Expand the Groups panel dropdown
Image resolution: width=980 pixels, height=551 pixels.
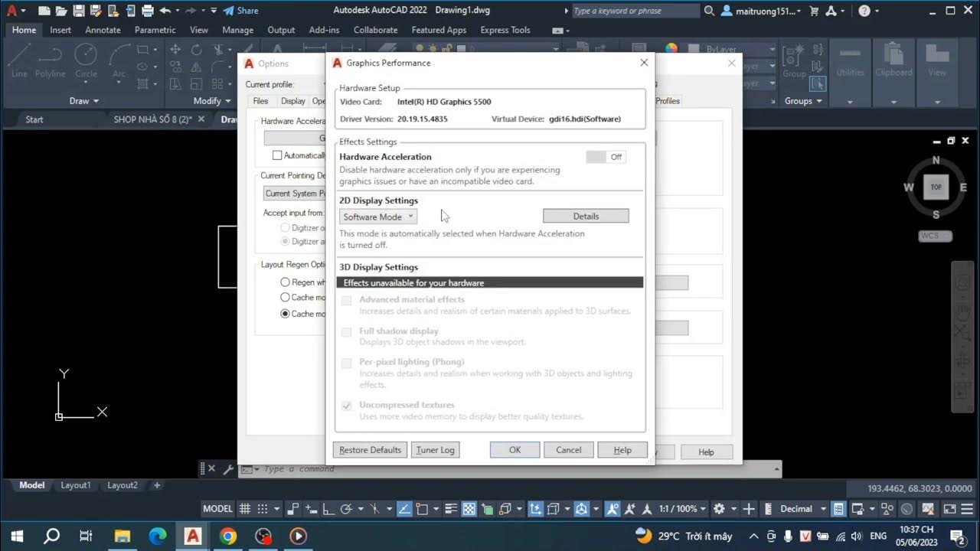click(x=803, y=101)
